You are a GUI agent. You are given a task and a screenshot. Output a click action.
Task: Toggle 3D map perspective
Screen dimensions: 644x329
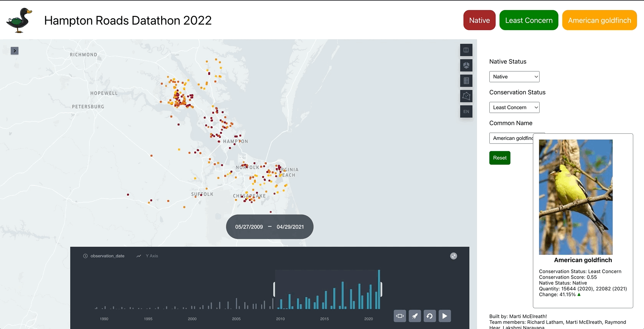[466, 65]
